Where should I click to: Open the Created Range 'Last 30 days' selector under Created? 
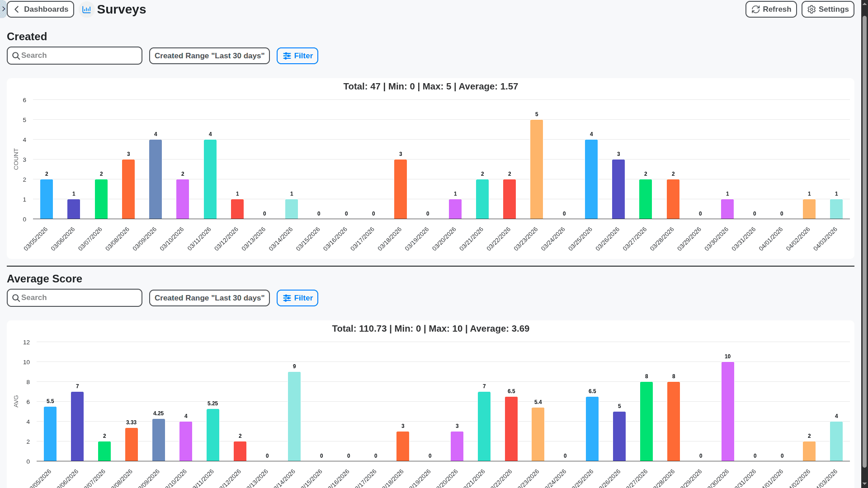click(x=209, y=56)
